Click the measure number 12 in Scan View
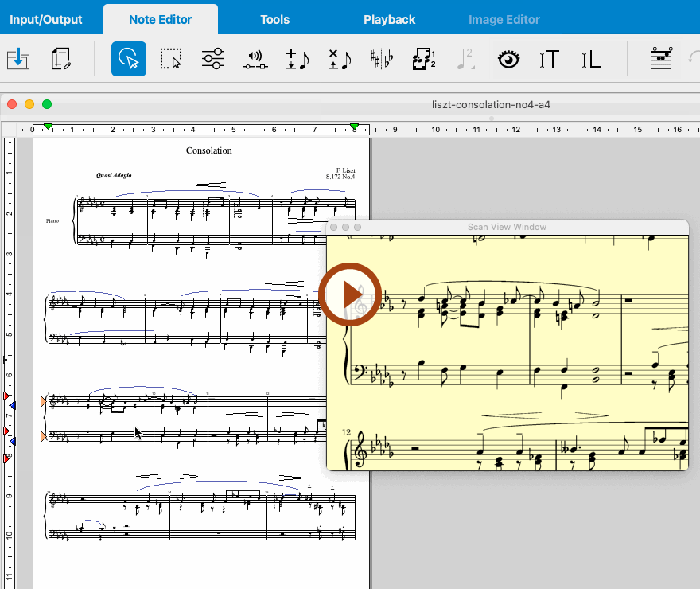The width and height of the screenshot is (700, 589). coord(347,432)
